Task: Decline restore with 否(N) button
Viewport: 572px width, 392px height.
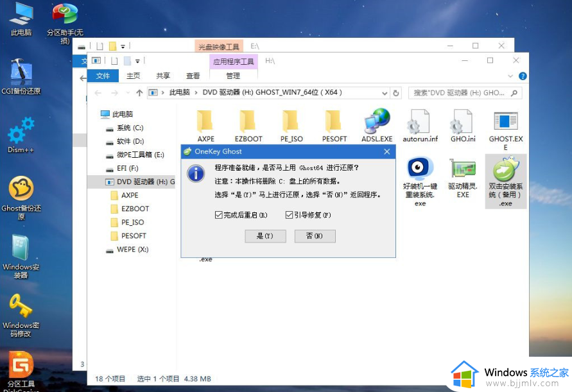Action: pyautogui.click(x=315, y=236)
